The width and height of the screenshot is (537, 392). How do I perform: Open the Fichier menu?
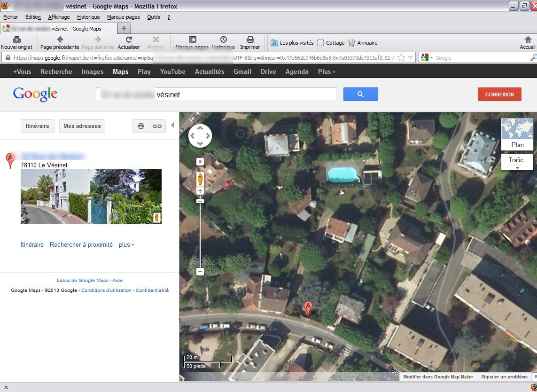coord(11,17)
